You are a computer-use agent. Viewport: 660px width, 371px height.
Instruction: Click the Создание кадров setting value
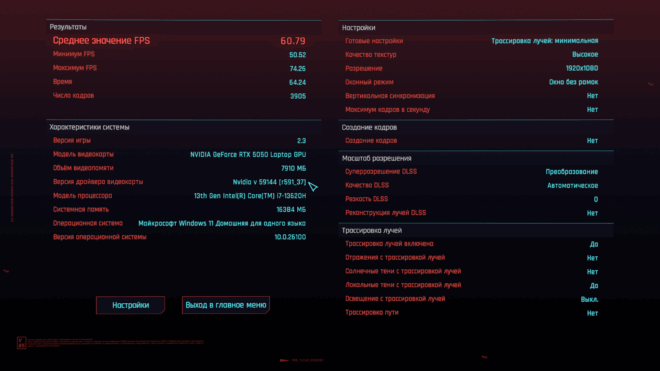click(x=592, y=141)
